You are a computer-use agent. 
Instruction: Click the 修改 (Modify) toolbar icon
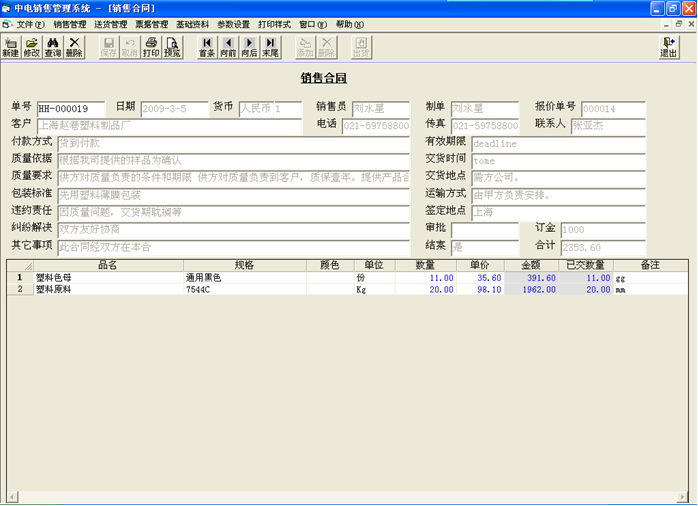(x=32, y=47)
